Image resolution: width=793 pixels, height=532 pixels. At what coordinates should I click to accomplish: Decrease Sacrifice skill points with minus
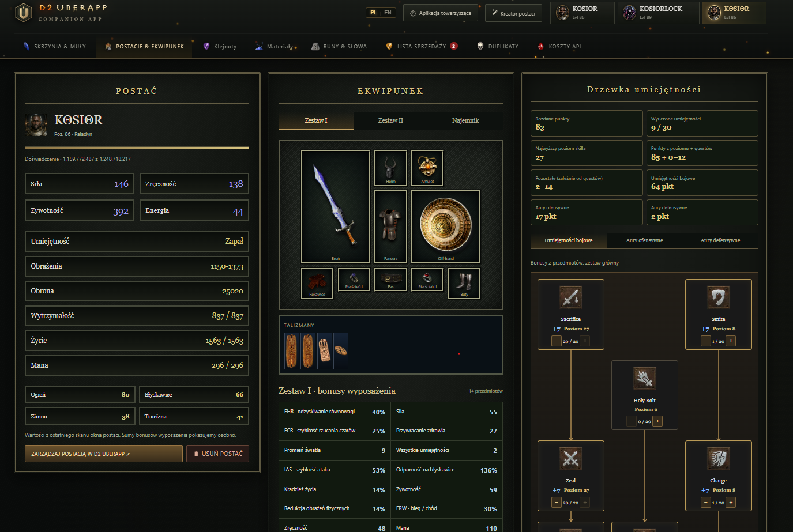tap(557, 341)
